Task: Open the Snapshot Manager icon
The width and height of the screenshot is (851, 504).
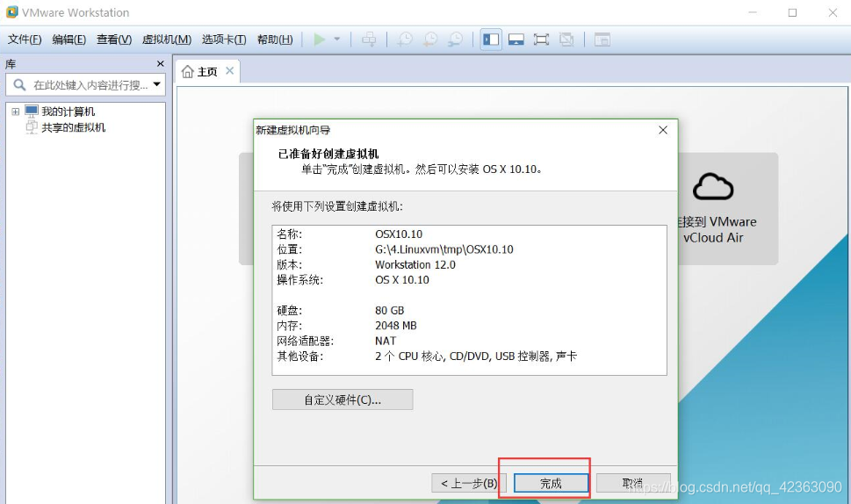Action: pyautogui.click(x=456, y=39)
